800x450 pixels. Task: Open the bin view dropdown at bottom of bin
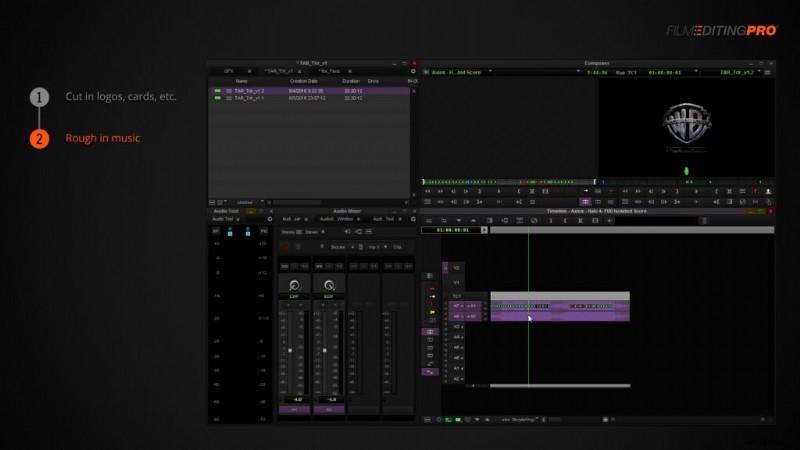click(250, 203)
